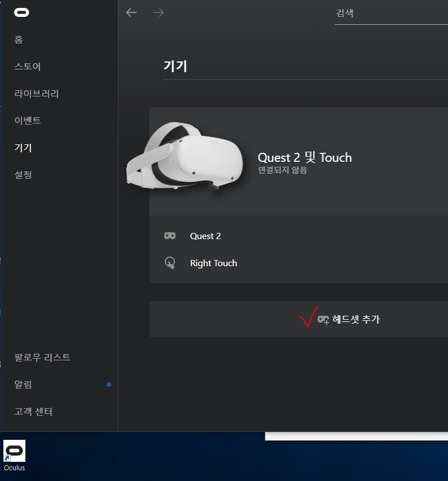
Task: Open 알림 in the sidebar
Action: tap(23, 385)
